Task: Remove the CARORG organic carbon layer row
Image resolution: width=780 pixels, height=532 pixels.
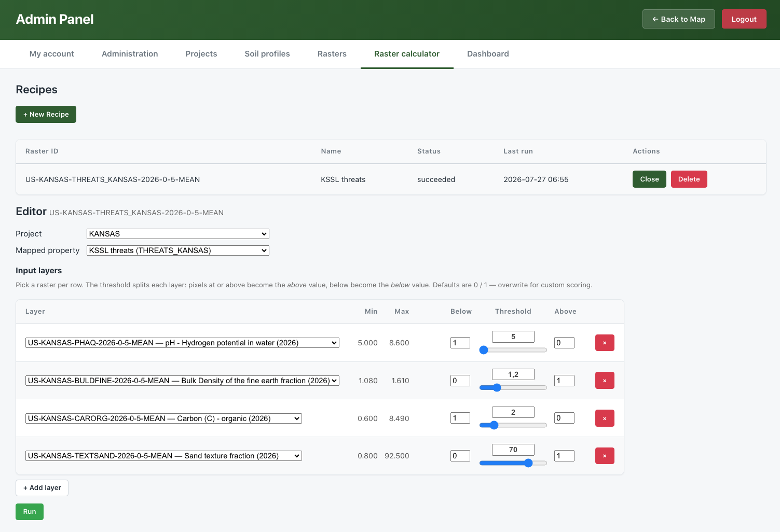Action: point(605,418)
